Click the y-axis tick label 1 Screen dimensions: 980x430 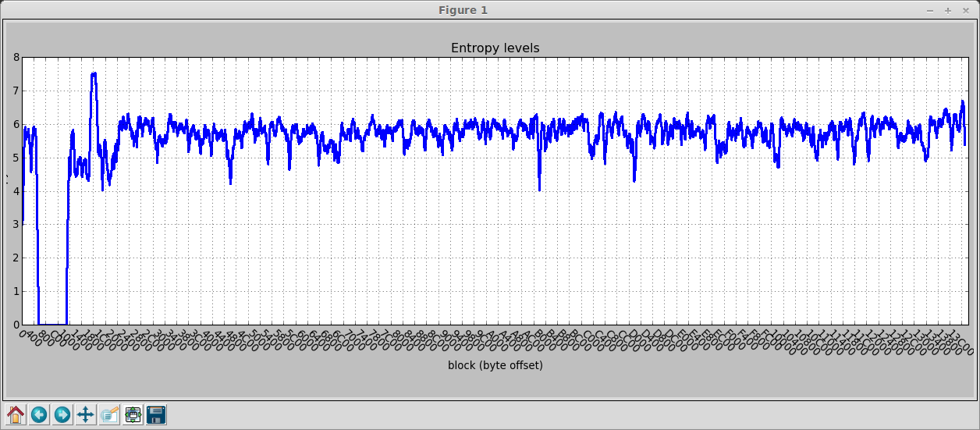[16, 292]
